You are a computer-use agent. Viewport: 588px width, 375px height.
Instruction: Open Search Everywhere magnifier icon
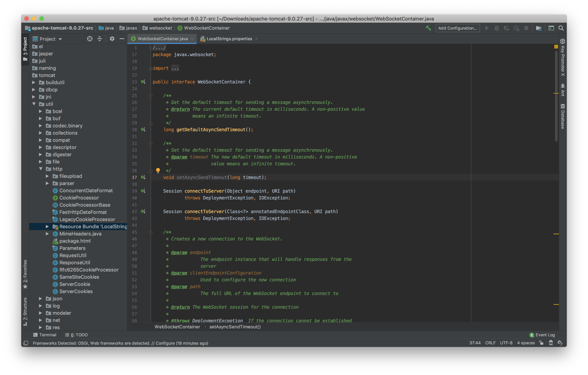[x=561, y=28]
